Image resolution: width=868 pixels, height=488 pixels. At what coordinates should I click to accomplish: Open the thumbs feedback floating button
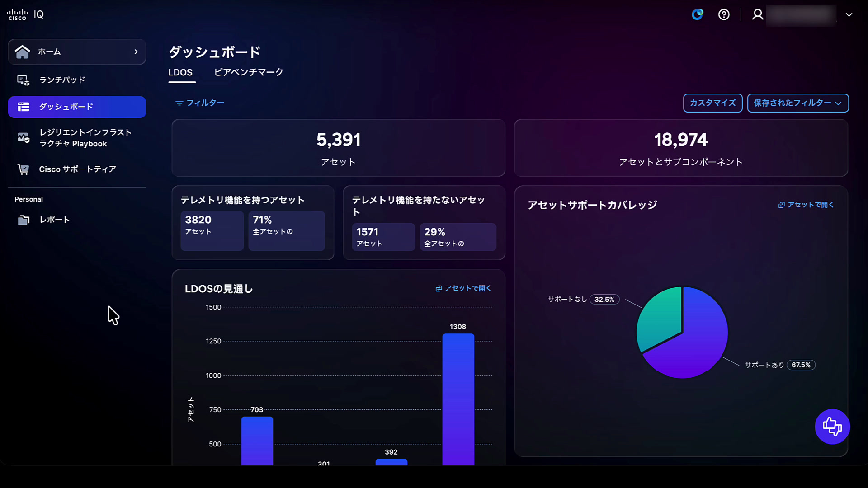[832, 427]
